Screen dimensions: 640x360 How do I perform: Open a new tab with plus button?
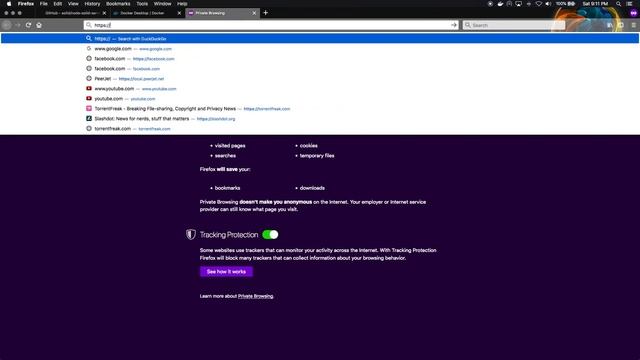pos(265,13)
